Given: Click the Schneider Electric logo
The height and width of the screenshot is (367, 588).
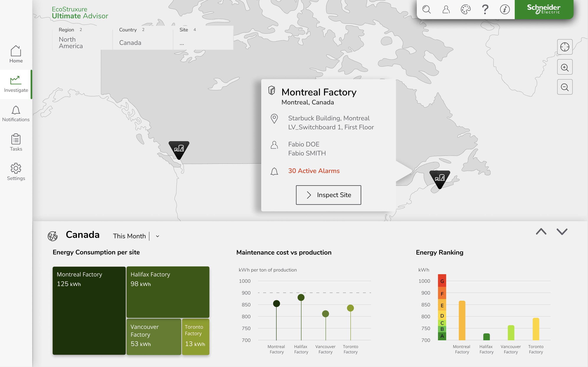Looking at the screenshot, I should point(544,9).
